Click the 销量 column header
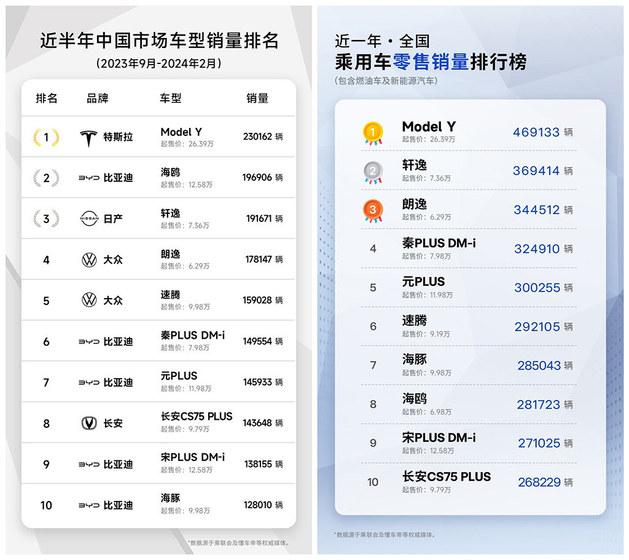629x560 pixels. pos(257,99)
